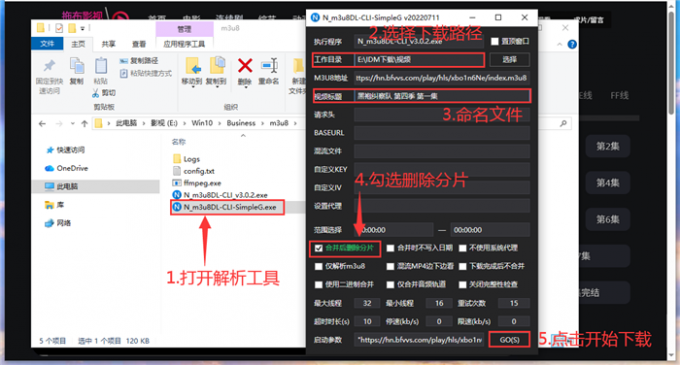Image resolution: width=680 pixels, height=365 pixels.
Task: Open recent locations dropdown in Explorer
Action: point(72,124)
